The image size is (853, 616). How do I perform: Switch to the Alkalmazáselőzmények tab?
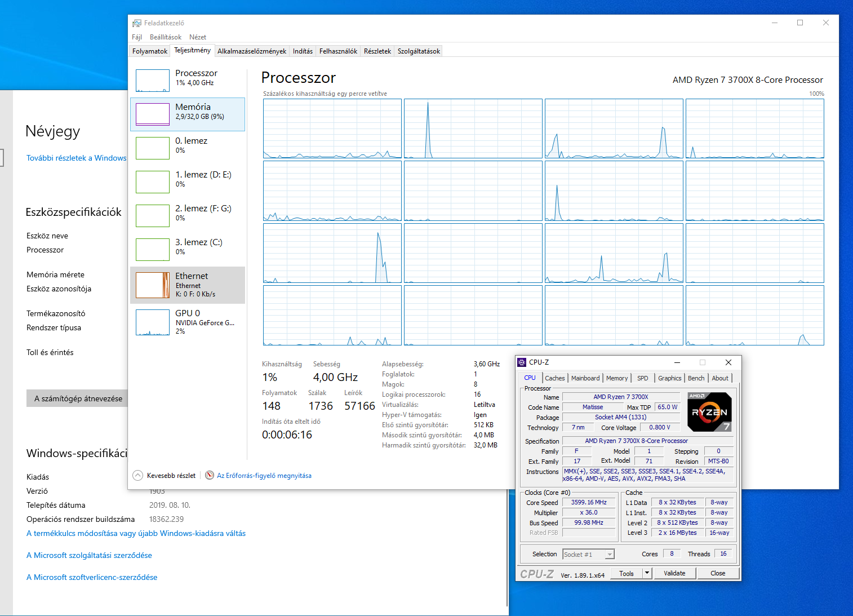(x=252, y=51)
